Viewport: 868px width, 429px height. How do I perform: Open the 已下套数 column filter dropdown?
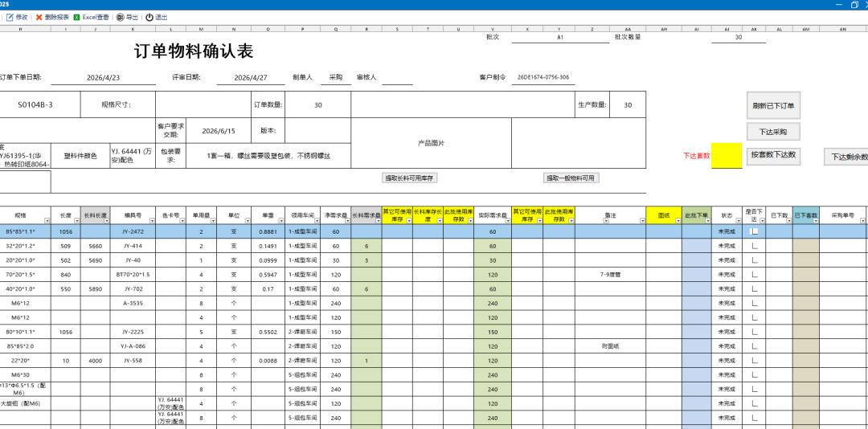[815, 220]
